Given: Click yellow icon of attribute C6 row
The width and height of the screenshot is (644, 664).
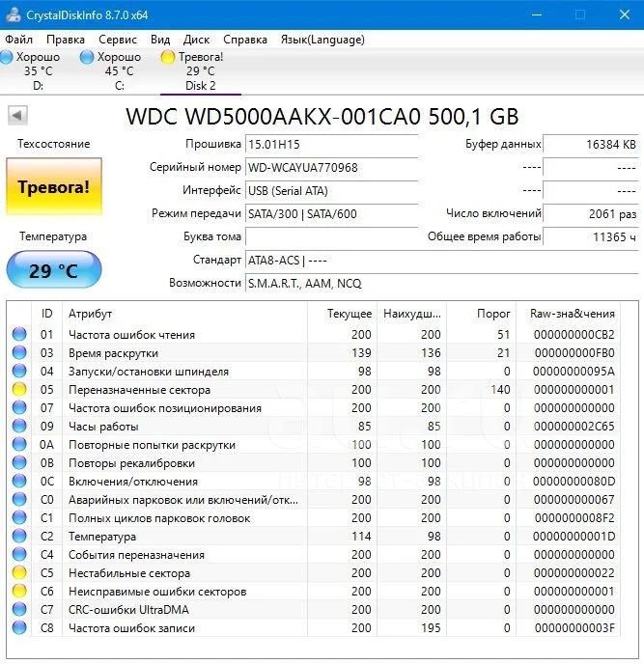Looking at the screenshot, I should (x=19, y=592).
